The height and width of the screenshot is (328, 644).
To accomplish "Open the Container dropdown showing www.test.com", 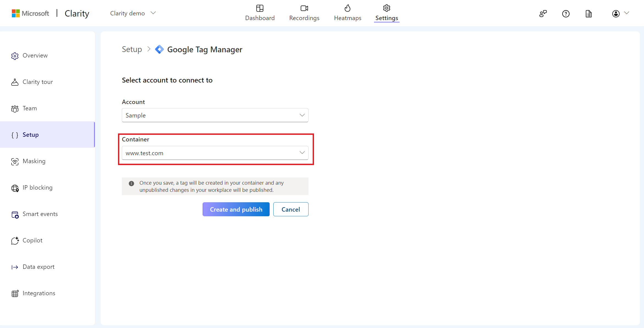I will pyautogui.click(x=215, y=153).
